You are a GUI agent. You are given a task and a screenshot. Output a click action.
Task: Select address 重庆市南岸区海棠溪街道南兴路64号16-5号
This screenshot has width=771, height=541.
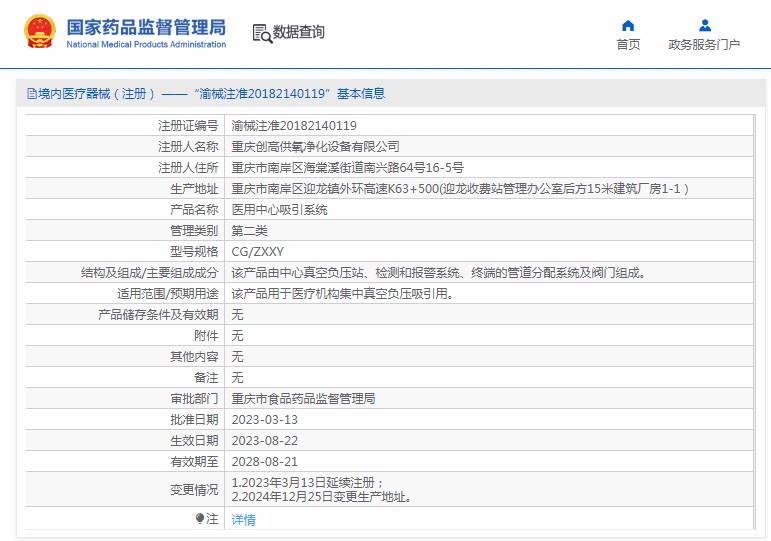pyautogui.click(x=347, y=168)
